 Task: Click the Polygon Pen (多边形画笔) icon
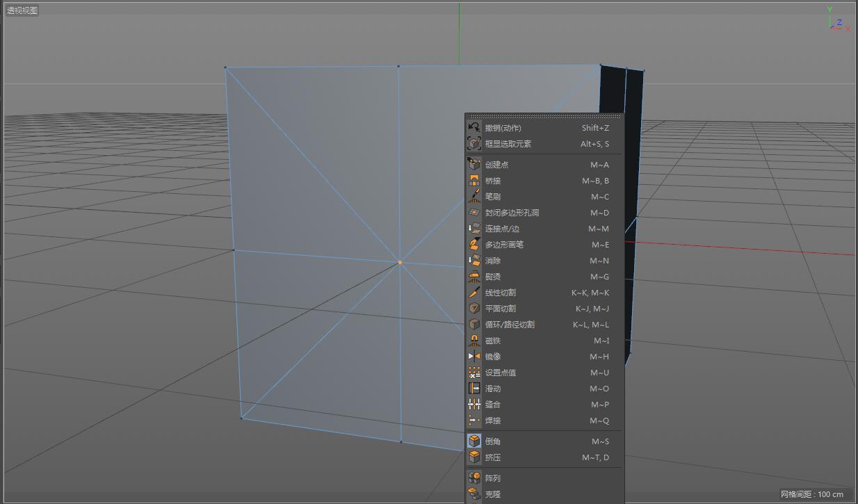[474, 245]
